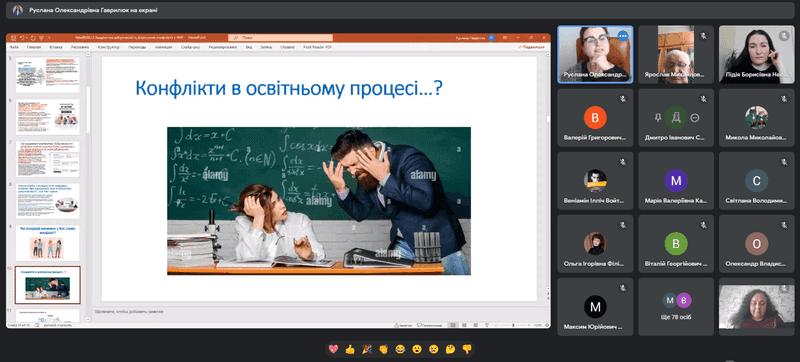Select slide 8 thumbnail
The image size is (800, 362).
click(47, 200)
